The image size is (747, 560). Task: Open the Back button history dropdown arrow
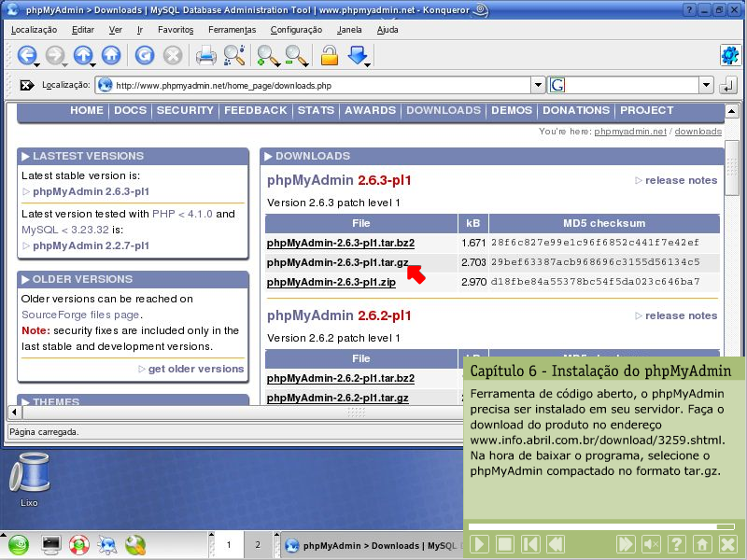pos(36,64)
